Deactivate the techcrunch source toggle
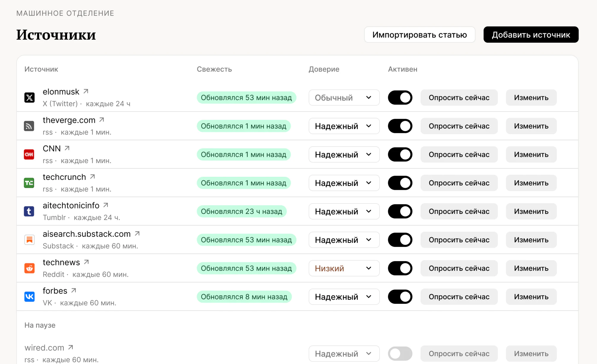 pyautogui.click(x=400, y=183)
